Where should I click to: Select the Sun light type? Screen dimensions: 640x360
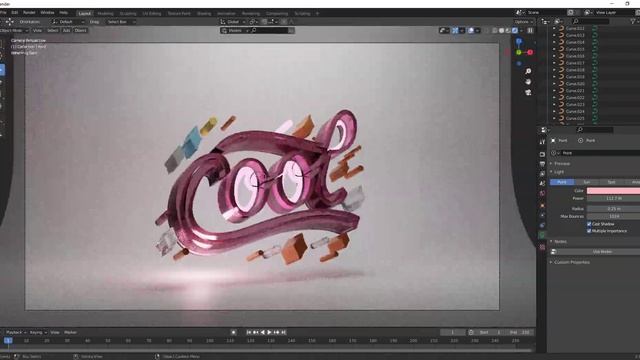587,182
